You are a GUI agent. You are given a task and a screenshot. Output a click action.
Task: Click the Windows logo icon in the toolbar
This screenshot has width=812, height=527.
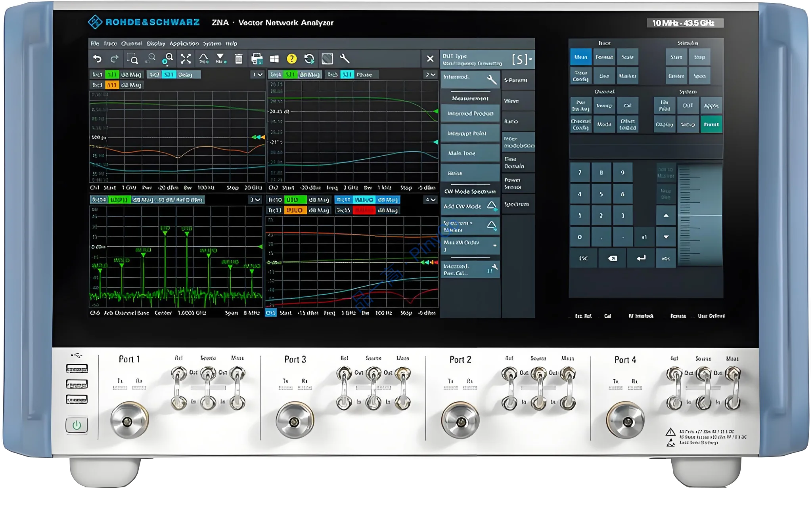274,59
